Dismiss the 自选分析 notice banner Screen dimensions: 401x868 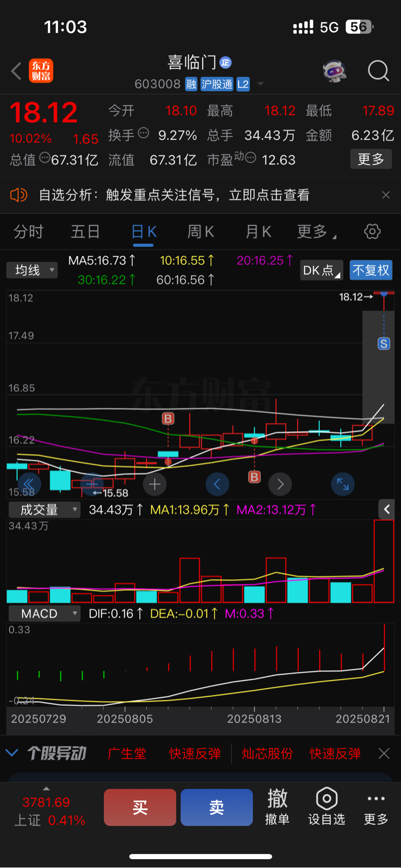coord(386,195)
